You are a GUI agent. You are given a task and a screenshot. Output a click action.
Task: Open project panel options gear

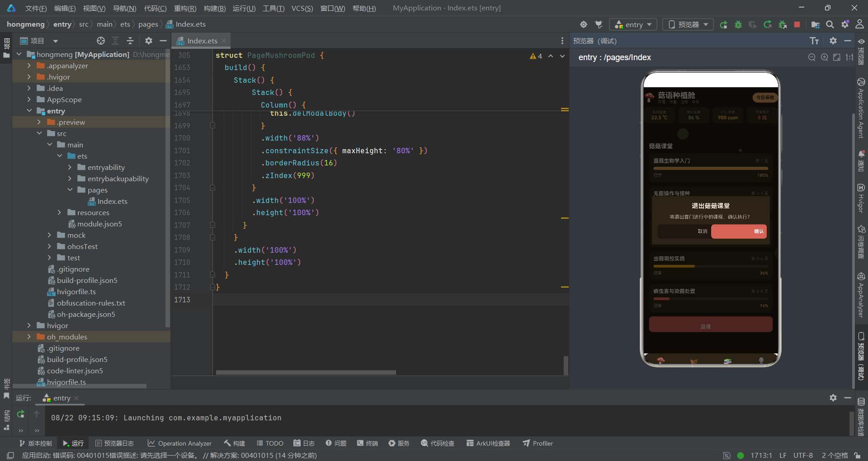coord(149,41)
